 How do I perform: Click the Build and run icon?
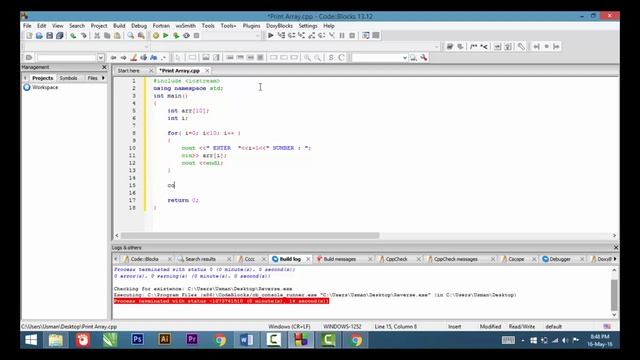click(176, 36)
